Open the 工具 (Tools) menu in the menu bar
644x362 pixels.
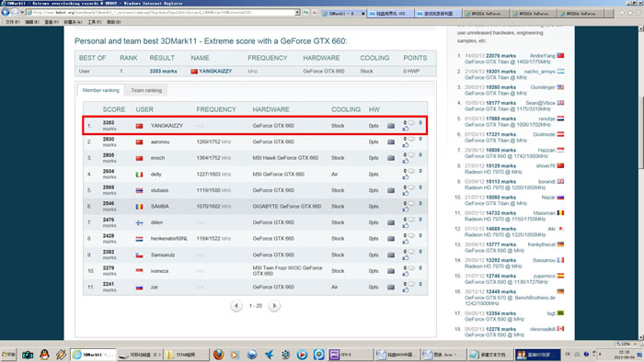tap(94, 22)
